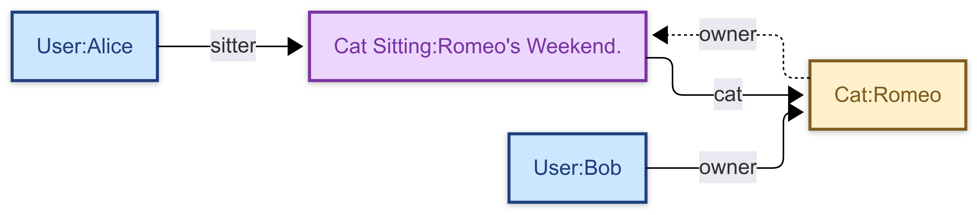Click the curved line from Cat Sitting toward cat label

coord(673,76)
